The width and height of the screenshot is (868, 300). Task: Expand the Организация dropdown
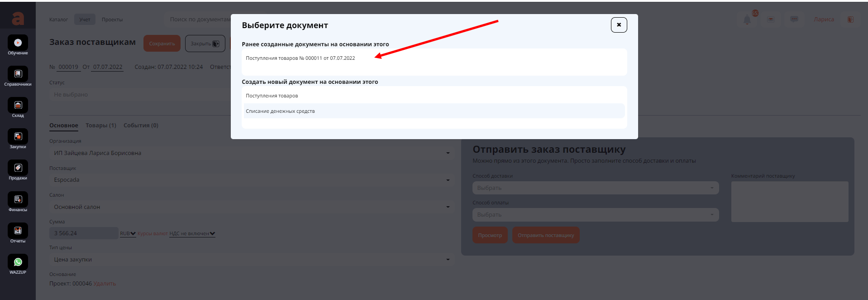click(x=251, y=153)
